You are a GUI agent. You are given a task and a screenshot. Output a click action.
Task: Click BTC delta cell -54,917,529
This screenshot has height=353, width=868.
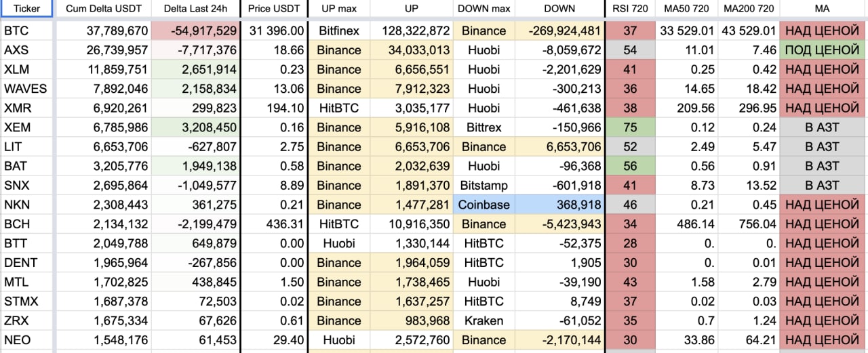click(195, 30)
